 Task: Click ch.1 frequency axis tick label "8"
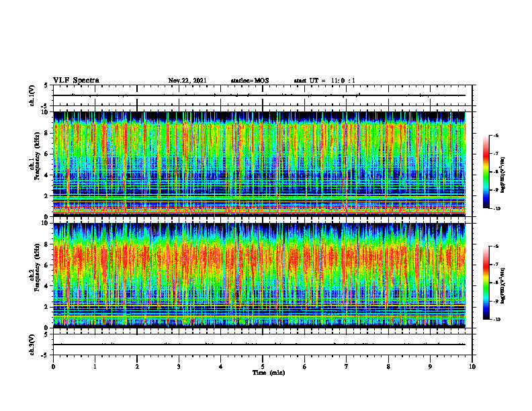point(47,133)
